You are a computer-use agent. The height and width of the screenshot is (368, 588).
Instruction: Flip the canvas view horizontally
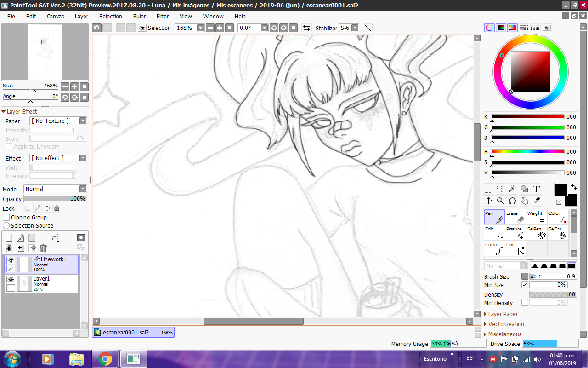[x=306, y=28]
